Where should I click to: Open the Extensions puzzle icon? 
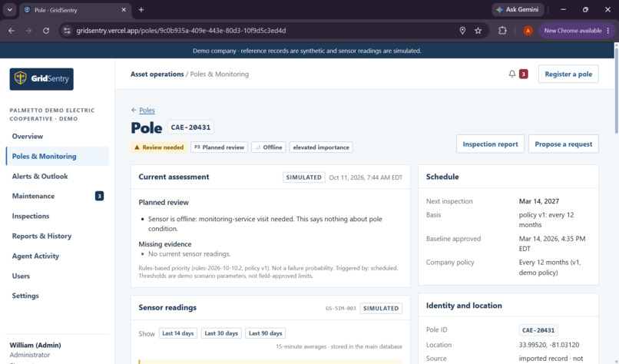coord(502,31)
